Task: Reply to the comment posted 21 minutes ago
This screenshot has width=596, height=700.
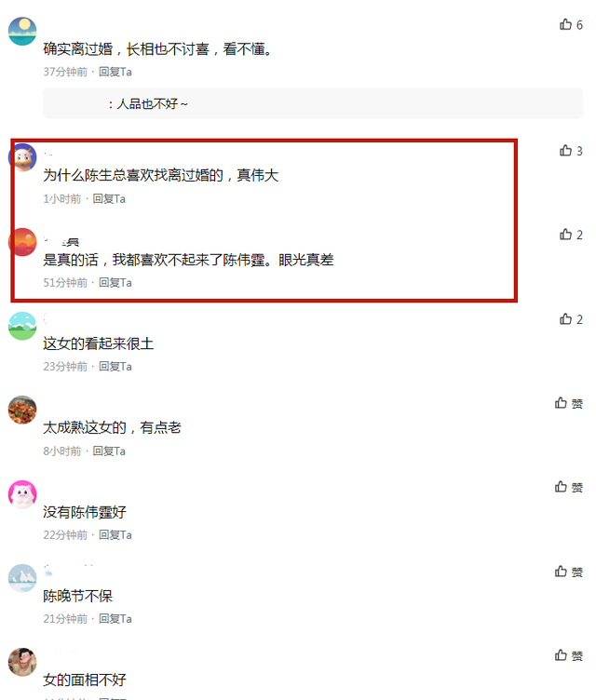Action: (115, 619)
